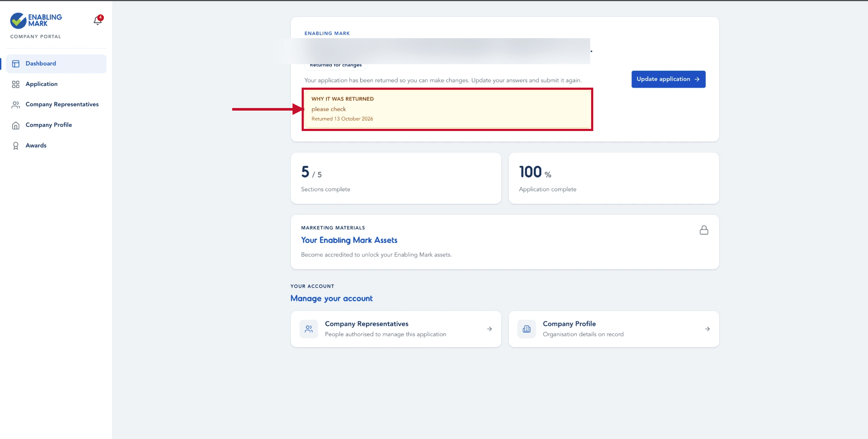Click the Awards ribbon icon
Viewport: 868px width, 439px height.
click(16, 146)
